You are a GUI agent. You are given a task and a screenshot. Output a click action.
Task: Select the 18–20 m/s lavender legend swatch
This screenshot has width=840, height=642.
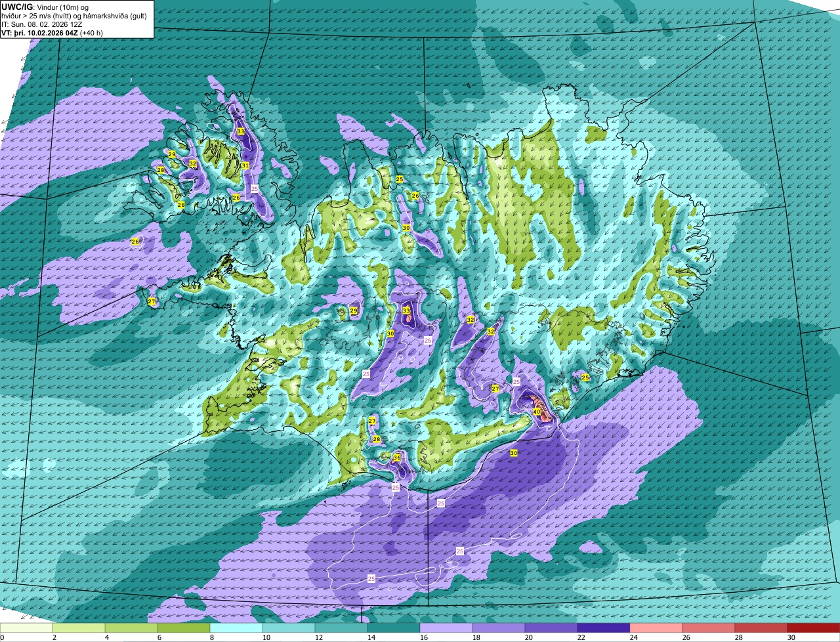(x=499, y=628)
